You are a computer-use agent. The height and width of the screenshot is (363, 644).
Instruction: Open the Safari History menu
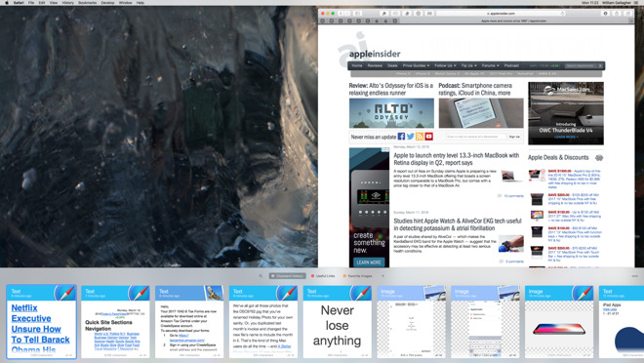tap(67, 3)
